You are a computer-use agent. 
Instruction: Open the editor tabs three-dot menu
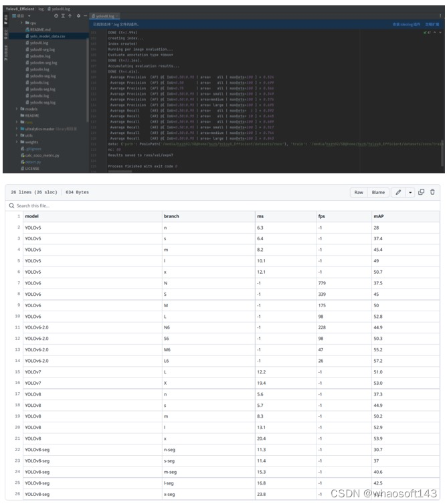click(x=440, y=16)
